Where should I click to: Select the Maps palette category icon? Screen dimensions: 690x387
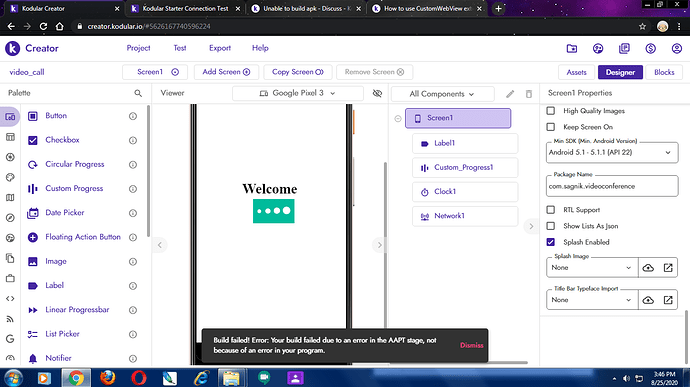click(x=10, y=198)
